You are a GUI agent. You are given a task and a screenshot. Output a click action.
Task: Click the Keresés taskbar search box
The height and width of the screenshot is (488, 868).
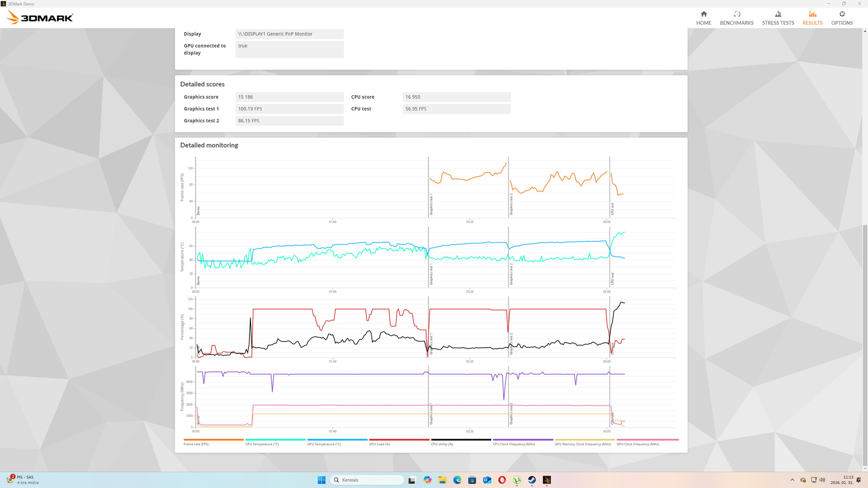[367, 480]
